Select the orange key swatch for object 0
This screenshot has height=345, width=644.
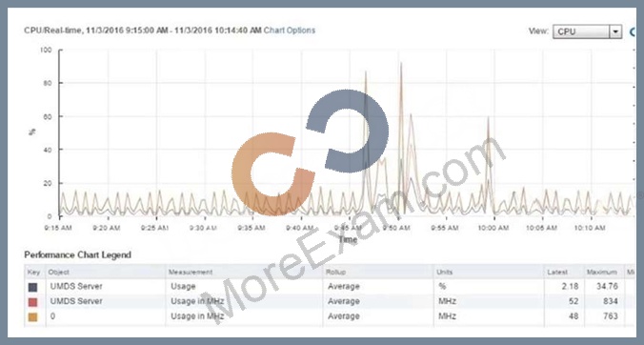click(x=32, y=316)
